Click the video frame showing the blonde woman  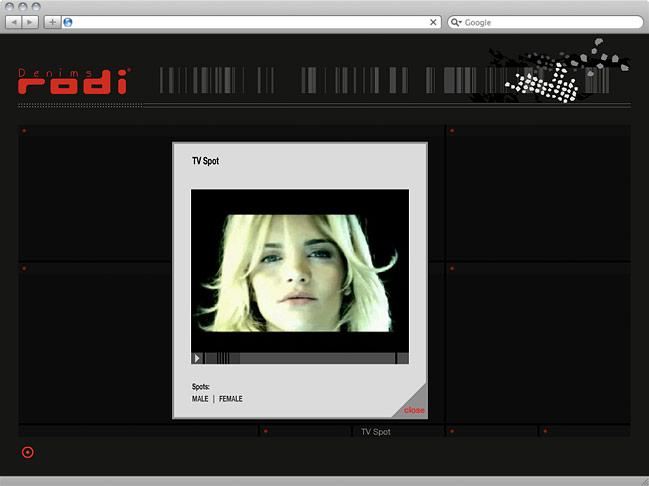click(300, 270)
